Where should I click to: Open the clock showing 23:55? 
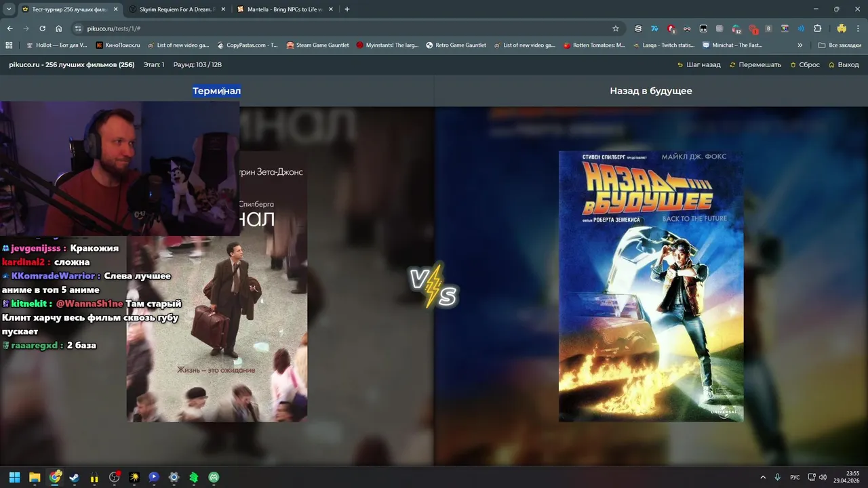(x=847, y=477)
